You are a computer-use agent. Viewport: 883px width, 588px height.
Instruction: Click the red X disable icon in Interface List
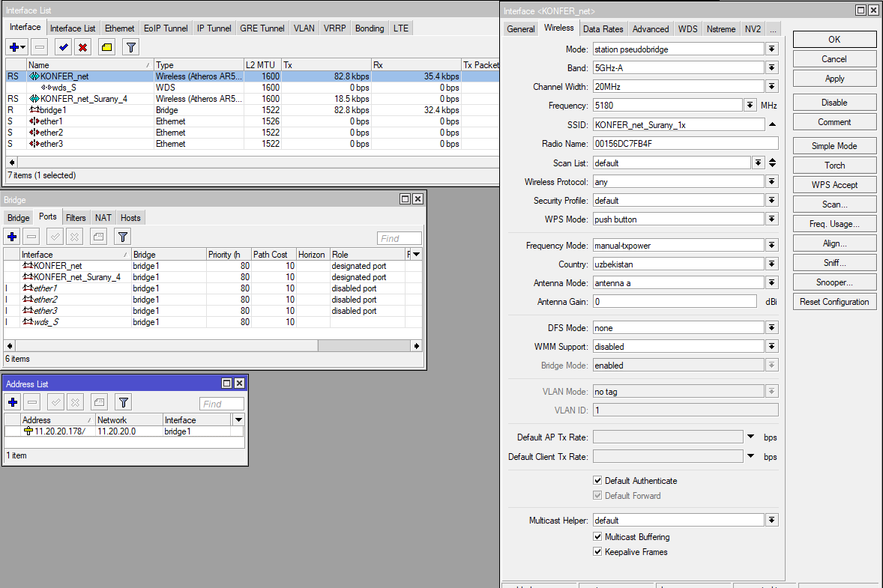(x=82, y=47)
